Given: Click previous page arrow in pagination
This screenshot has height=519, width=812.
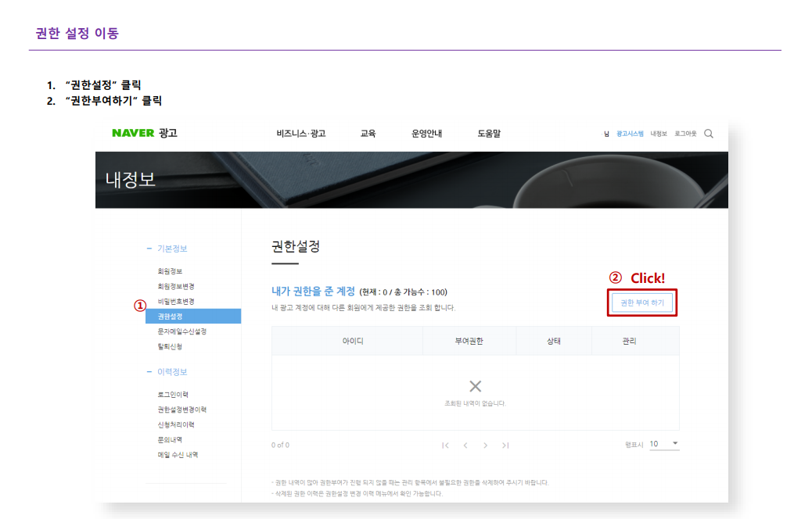Looking at the screenshot, I should [x=465, y=445].
